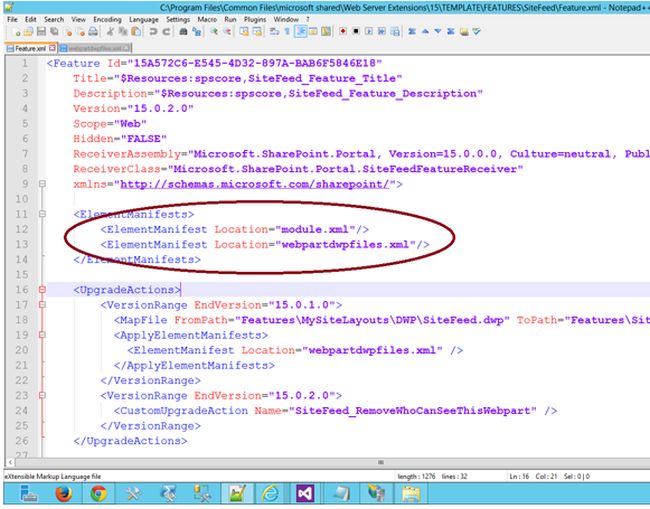Click the New file toolbar icon

[16, 32]
